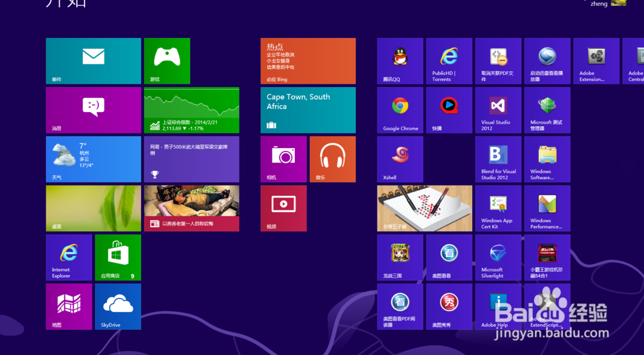The image size is (644, 355).
Task: Open the 美图看看 viewer tile
Action: pyautogui.click(x=449, y=258)
